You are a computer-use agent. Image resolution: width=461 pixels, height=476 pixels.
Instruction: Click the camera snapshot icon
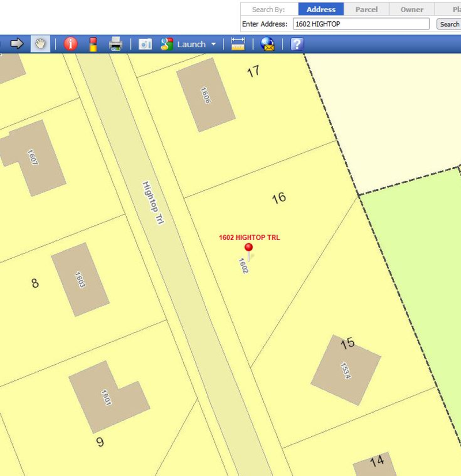[145, 44]
